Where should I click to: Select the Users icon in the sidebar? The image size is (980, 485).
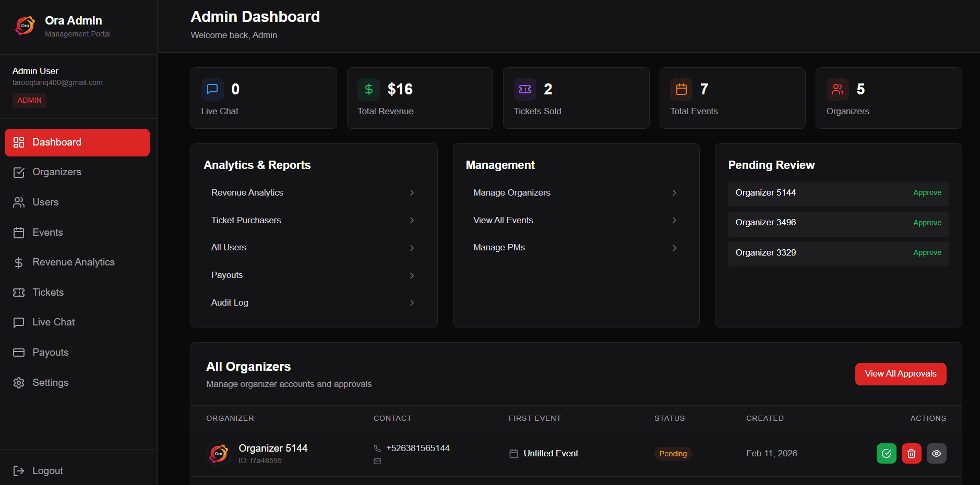pos(19,202)
